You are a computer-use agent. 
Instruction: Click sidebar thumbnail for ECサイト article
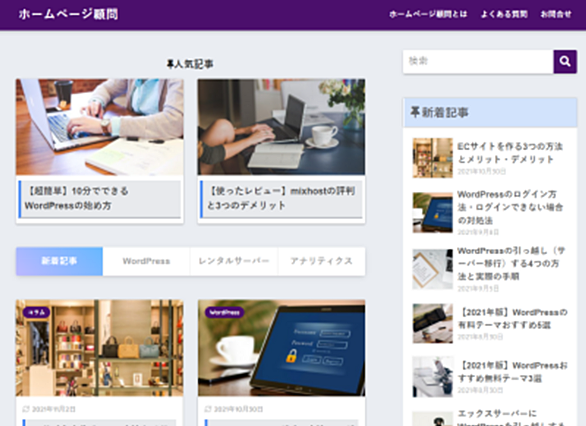click(432, 158)
